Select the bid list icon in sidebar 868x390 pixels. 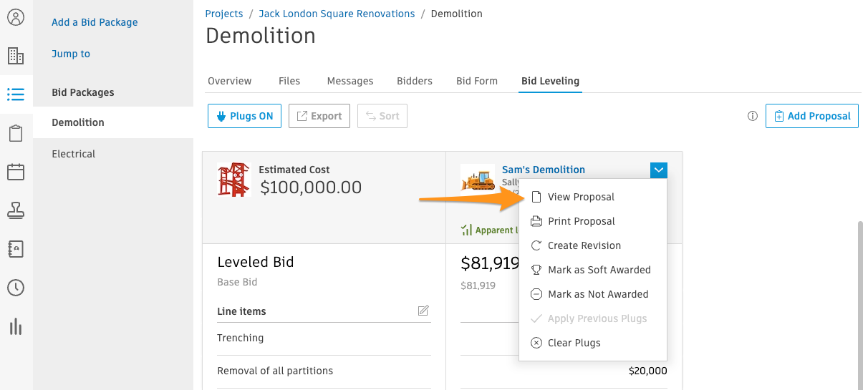pyautogui.click(x=16, y=94)
